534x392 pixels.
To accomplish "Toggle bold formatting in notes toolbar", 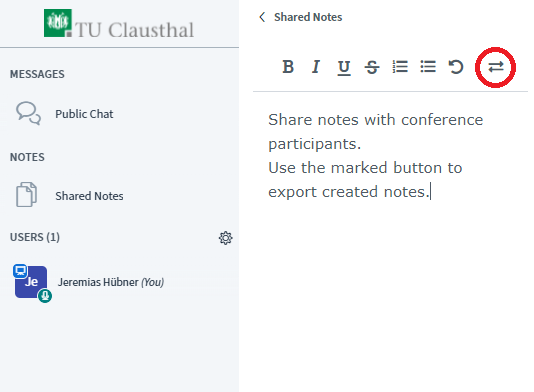I will click(288, 66).
